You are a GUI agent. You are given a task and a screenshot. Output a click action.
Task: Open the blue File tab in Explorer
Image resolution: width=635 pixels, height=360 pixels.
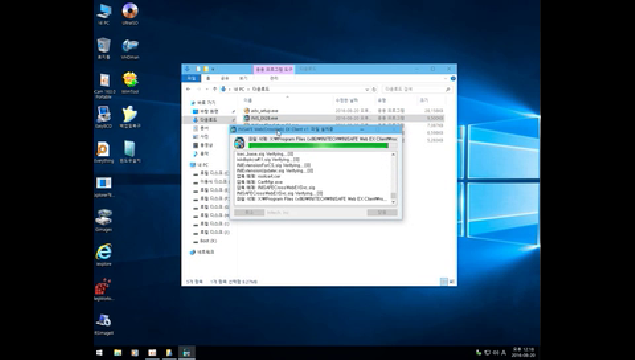[191, 78]
